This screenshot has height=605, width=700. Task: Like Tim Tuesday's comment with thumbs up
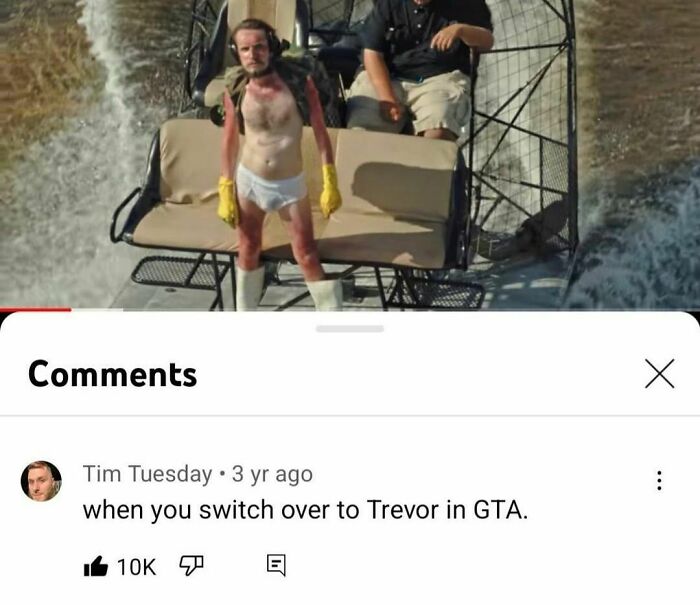click(96, 567)
